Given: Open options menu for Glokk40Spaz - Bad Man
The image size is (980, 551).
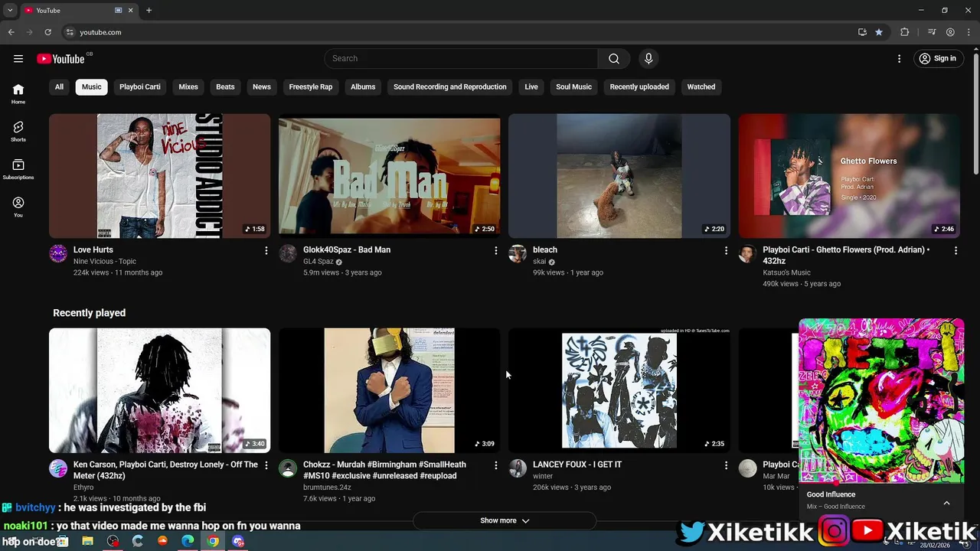Looking at the screenshot, I should click(x=496, y=250).
